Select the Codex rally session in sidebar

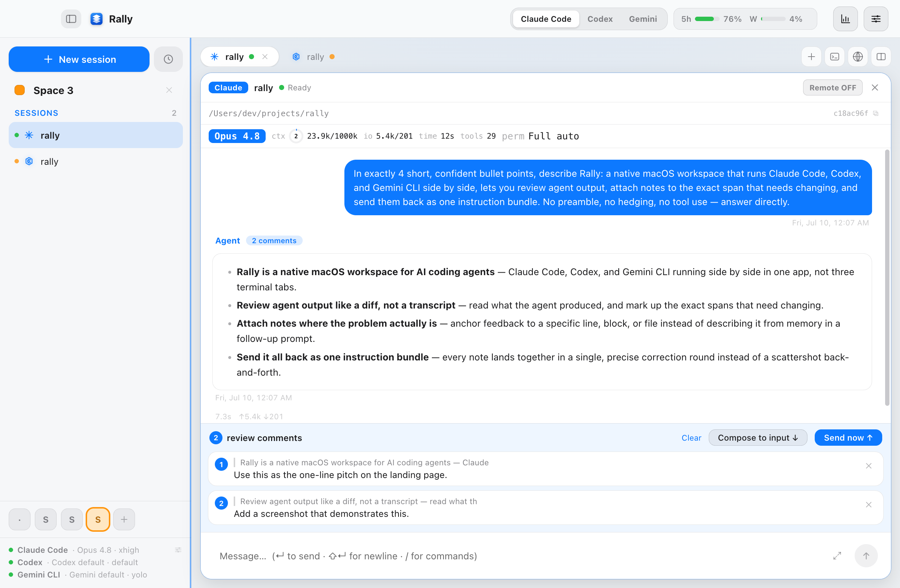click(96, 162)
